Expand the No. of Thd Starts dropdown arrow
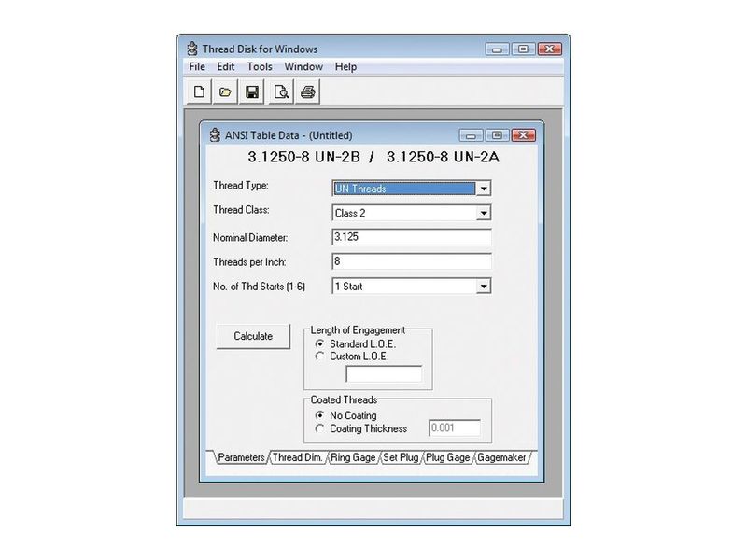 coord(484,287)
